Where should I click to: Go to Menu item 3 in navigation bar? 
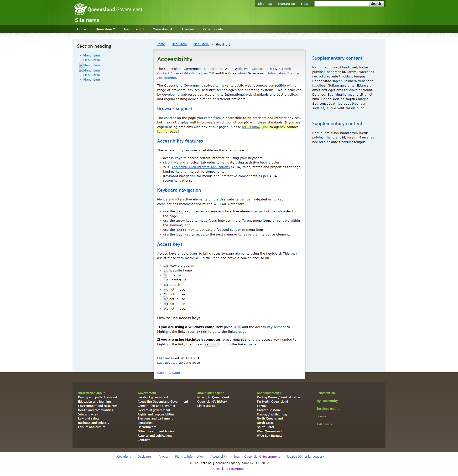pos(134,29)
